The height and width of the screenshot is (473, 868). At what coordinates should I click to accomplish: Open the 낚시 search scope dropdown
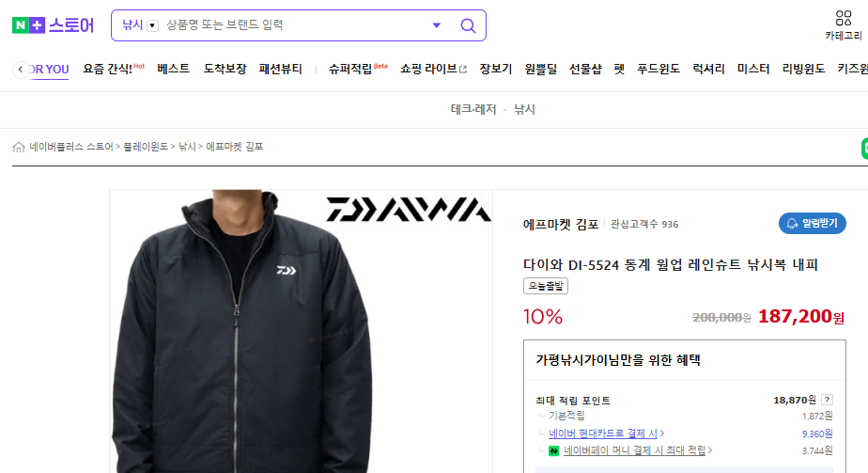click(140, 25)
